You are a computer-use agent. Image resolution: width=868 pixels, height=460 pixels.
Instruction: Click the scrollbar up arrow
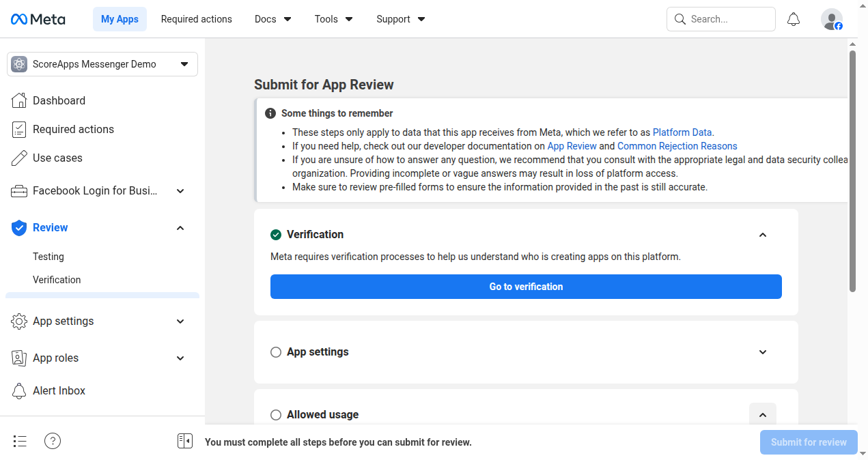coord(852,43)
